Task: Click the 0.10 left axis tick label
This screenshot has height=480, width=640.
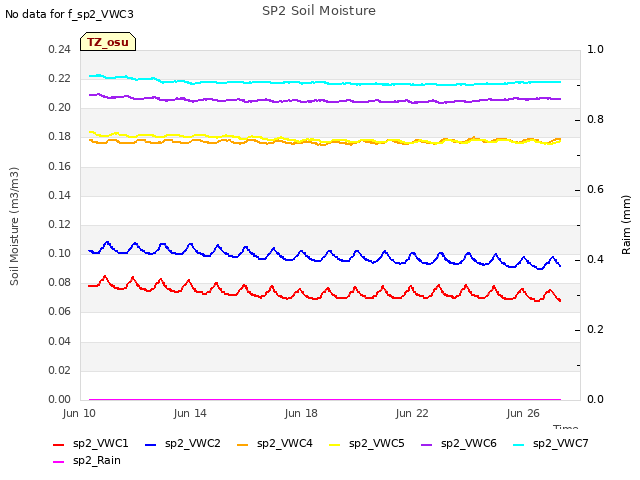Action: 60,253
